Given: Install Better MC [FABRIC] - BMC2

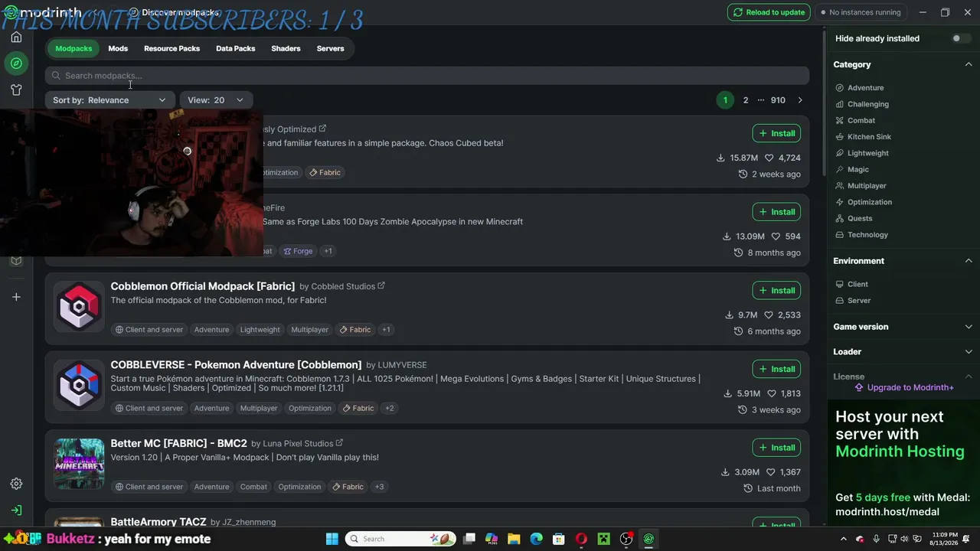Looking at the screenshot, I should pos(776,448).
